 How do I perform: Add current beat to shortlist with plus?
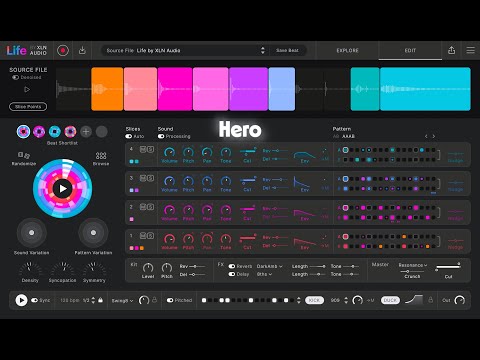point(86,132)
